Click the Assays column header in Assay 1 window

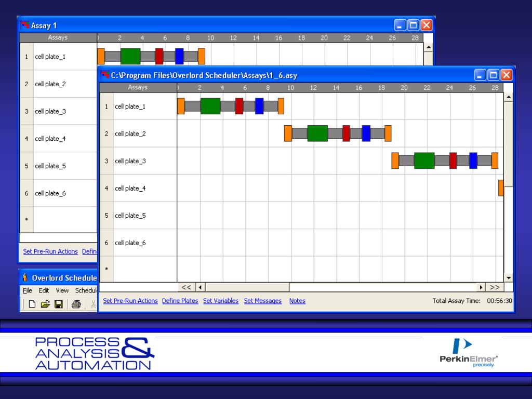tap(58, 37)
